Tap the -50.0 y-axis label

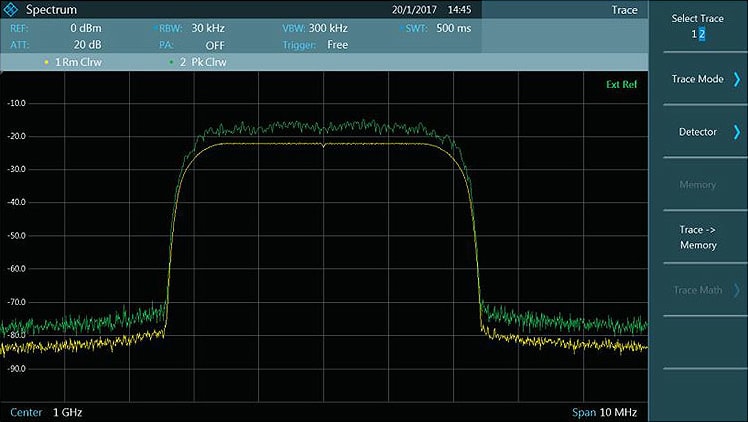[17, 236]
